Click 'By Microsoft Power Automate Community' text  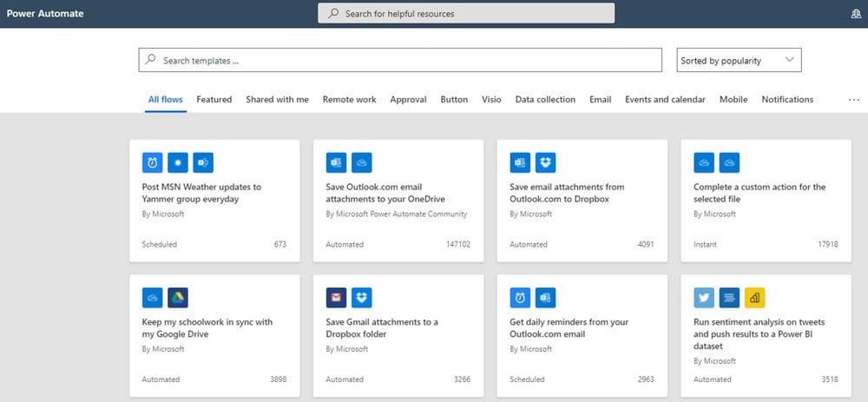pyautogui.click(x=397, y=214)
